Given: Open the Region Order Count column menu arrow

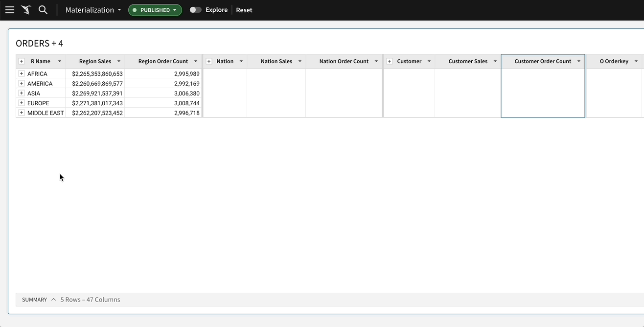Looking at the screenshot, I should [196, 61].
